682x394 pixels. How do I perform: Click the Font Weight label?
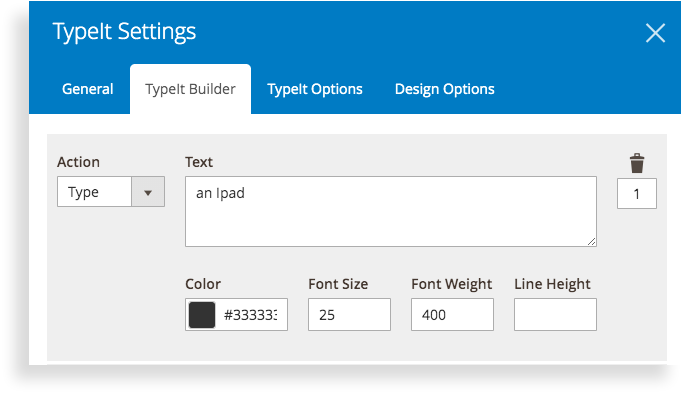tap(452, 284)
